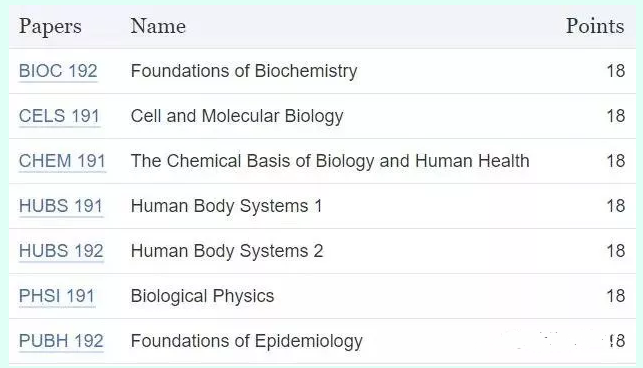Screen dimensions: 643x368
Task: Open the PUBH 192 paper link
Action: pyautogui.click(x=61, y=341)
